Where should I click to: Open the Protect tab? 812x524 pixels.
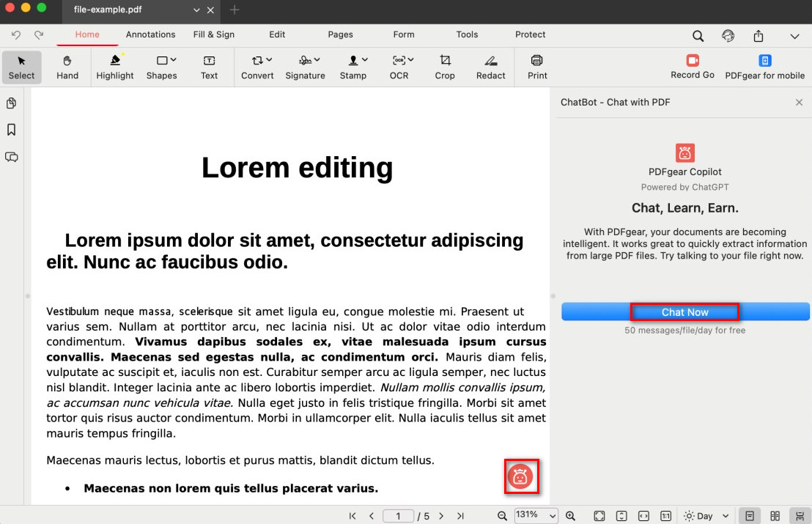tap(530, 34)
